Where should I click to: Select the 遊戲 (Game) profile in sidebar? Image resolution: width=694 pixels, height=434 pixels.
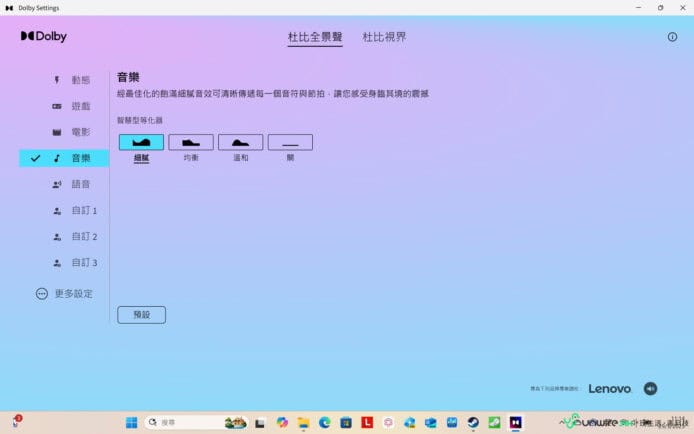point(71,106)
